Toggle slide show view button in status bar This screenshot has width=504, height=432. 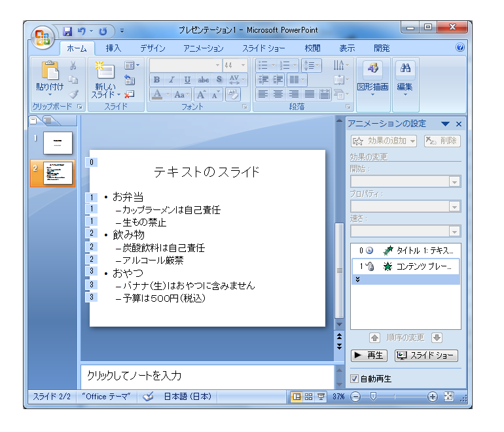point(320,397)
